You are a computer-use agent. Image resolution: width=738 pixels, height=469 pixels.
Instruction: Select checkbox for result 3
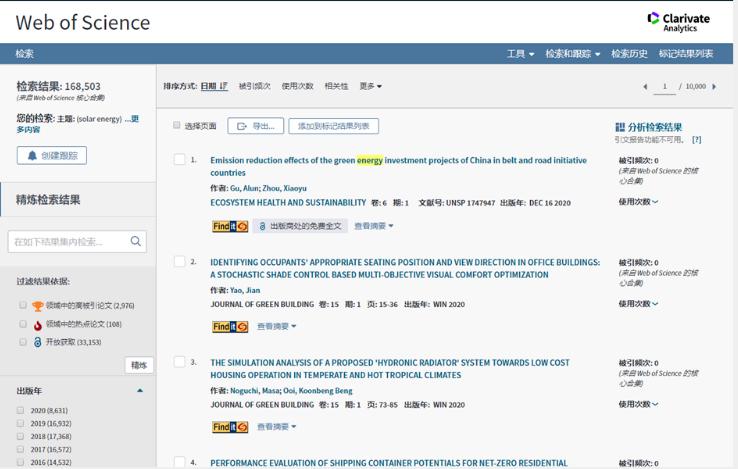tap(179, 362)
